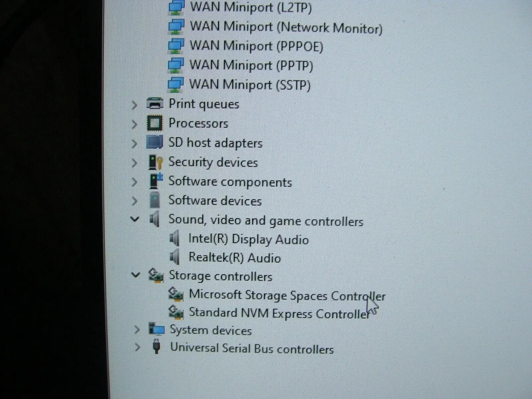
Task: Select WAN Miniport (PPTP) entry
Action: 251,65
